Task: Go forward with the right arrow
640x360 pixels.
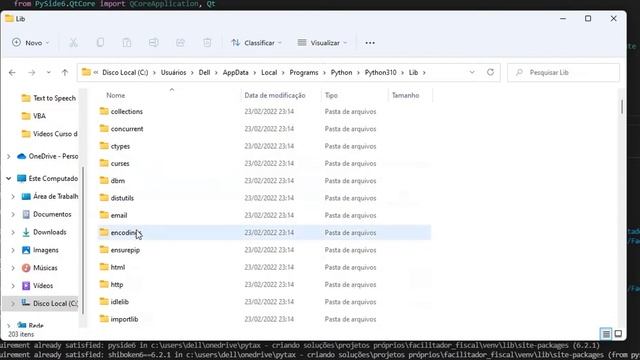Action: click(x=31, y=72)
